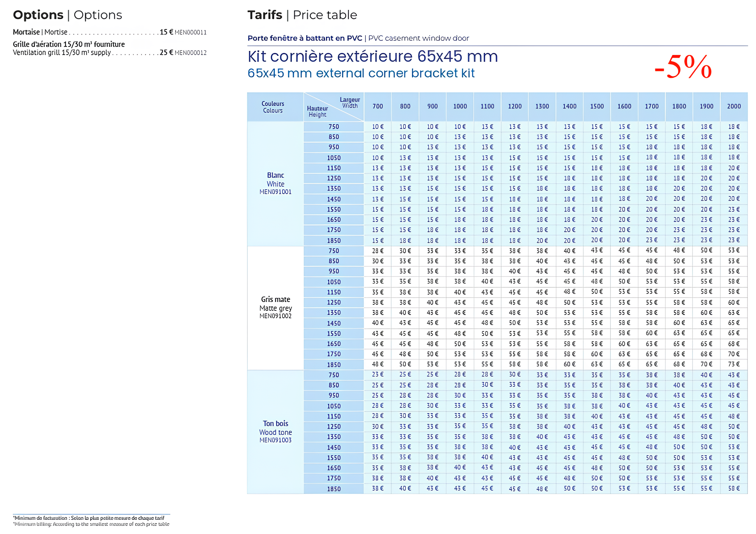Click the 1300 width column header

[x=542, y=107]
